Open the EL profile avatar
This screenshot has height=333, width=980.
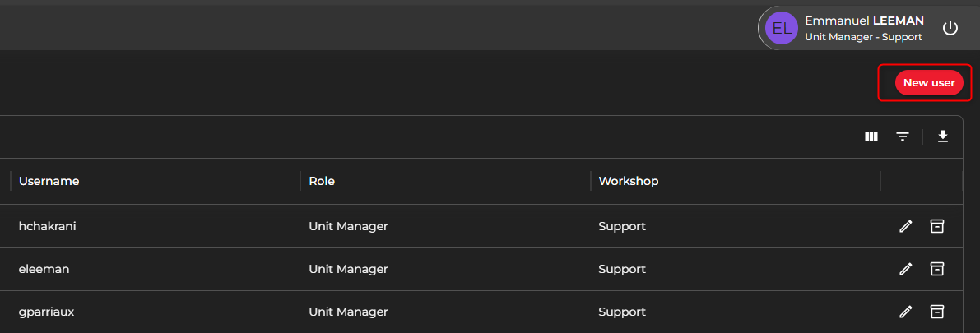click(781, 28)
